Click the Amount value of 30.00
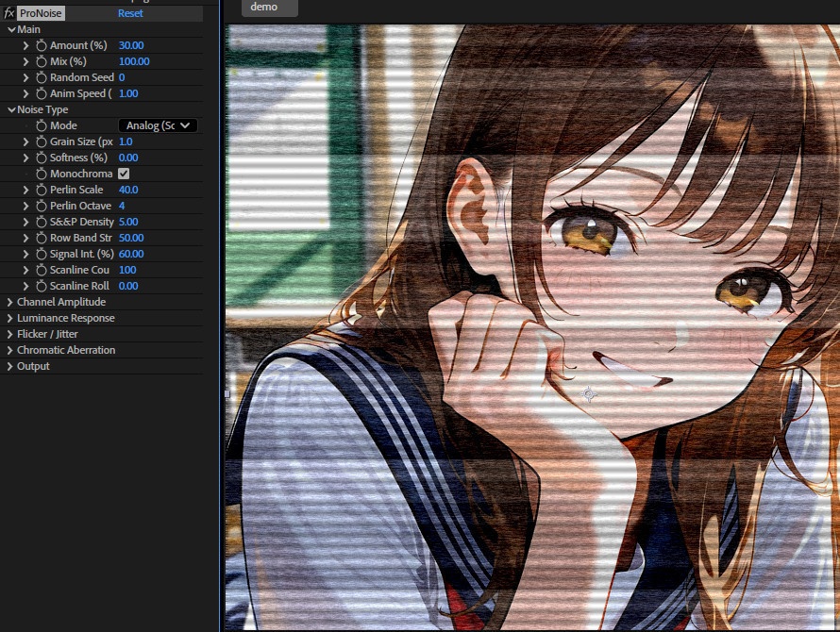The image size is (840, 632). [131, 45]
